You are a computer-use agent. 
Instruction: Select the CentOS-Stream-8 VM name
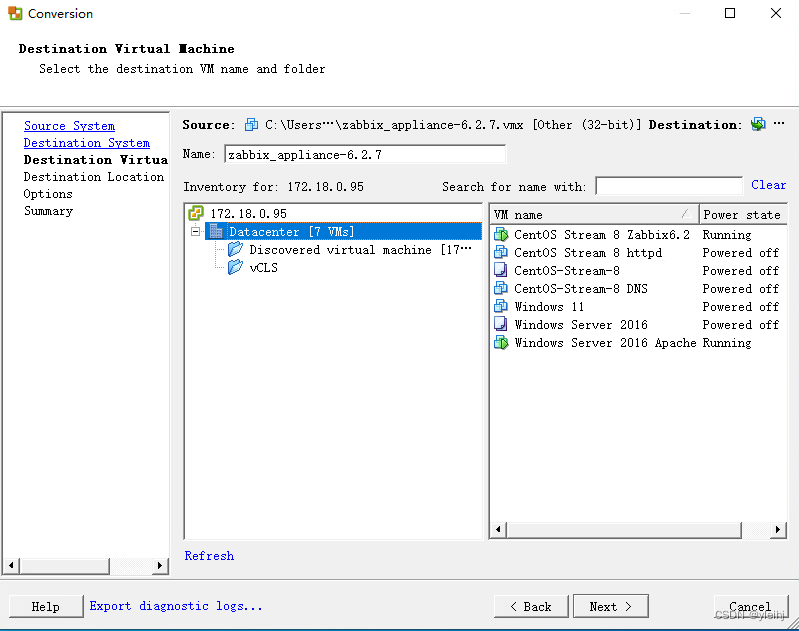(567, 271)
